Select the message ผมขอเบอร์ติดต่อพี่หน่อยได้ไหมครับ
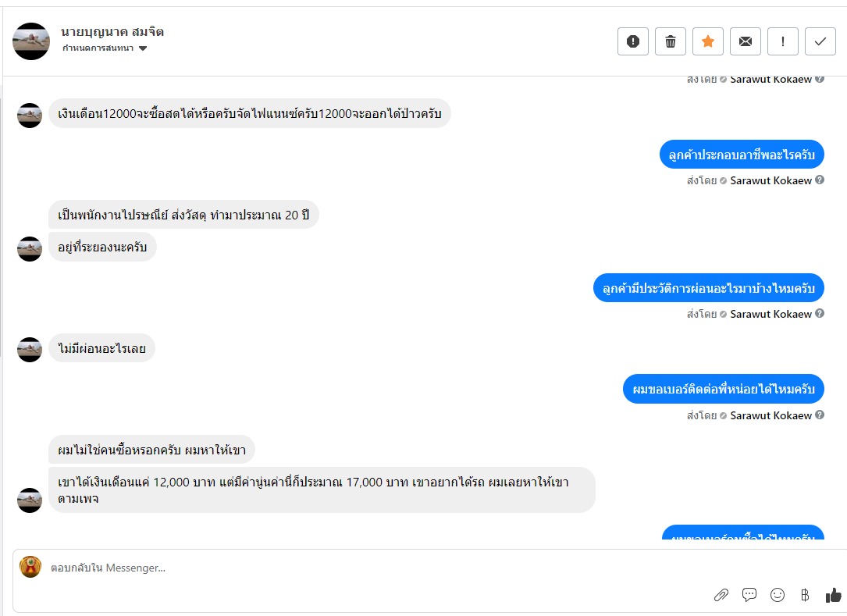847x616 pixels. pyautogui.click(x=724, y=389)
